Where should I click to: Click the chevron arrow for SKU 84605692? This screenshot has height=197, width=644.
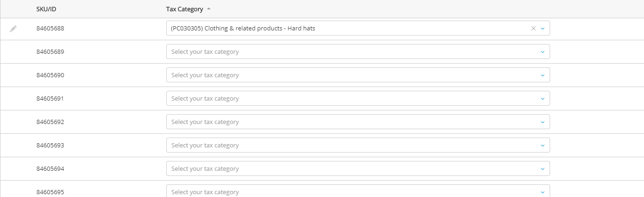pos(543,122)
